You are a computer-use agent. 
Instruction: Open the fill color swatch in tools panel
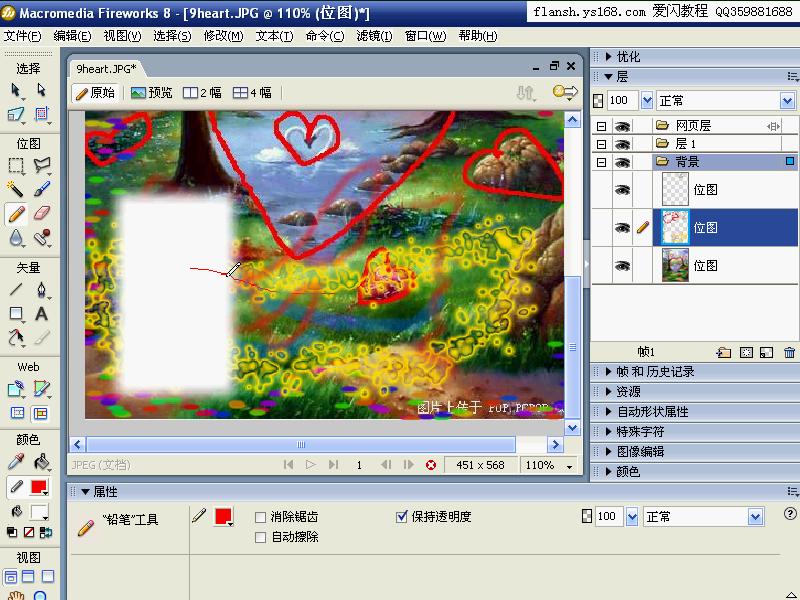(x=39, y=511)
